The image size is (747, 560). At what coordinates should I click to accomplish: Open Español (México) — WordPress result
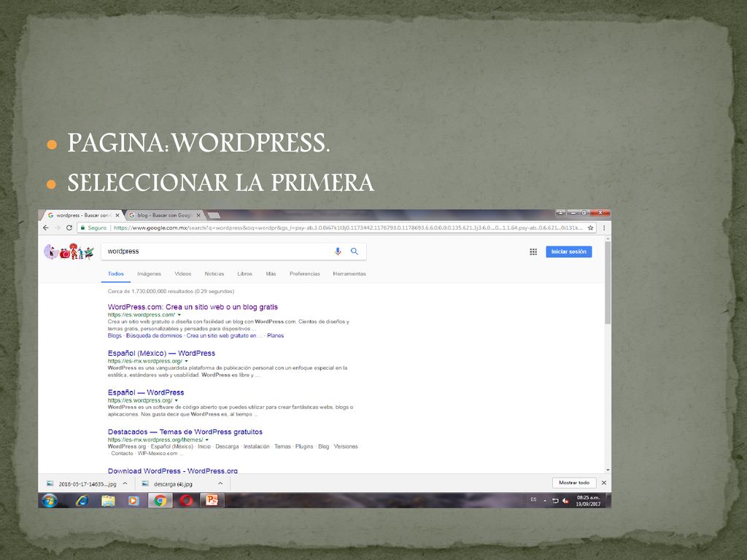click(x=161, y=354)
